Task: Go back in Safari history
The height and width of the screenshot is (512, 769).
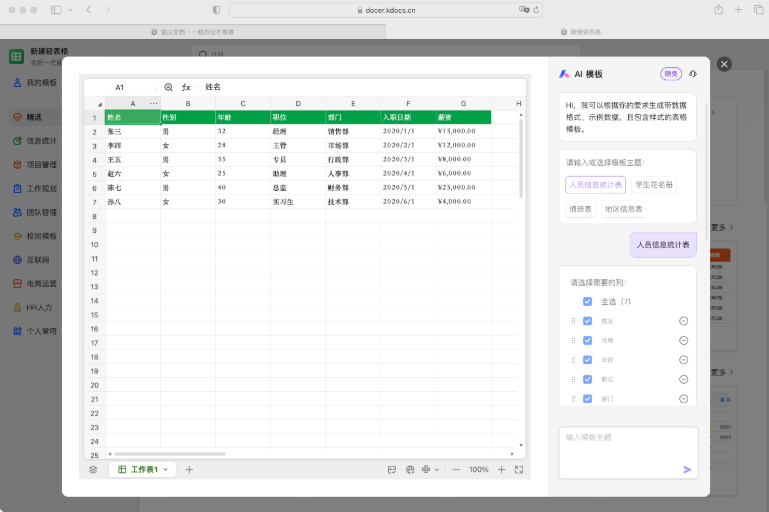Action: 89,10
